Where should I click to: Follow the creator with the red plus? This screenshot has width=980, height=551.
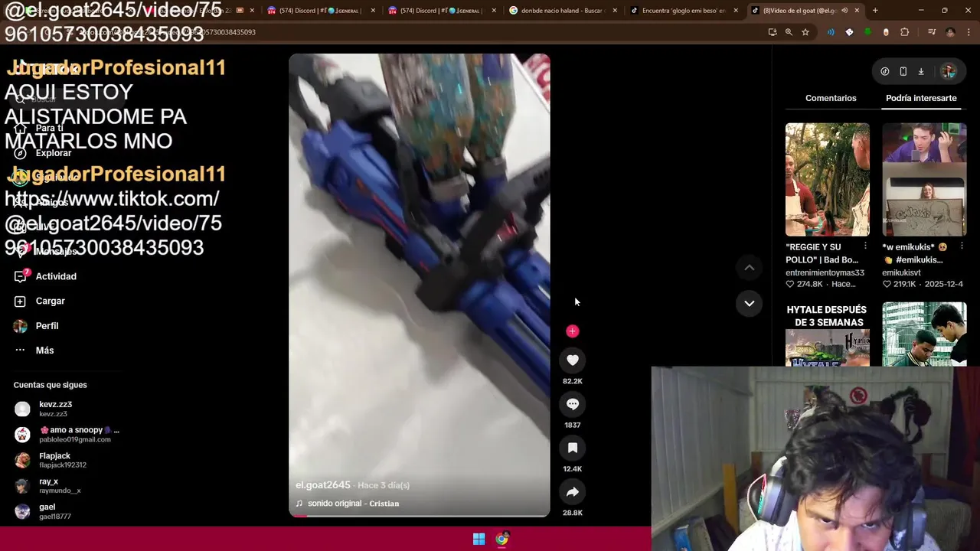573,331
